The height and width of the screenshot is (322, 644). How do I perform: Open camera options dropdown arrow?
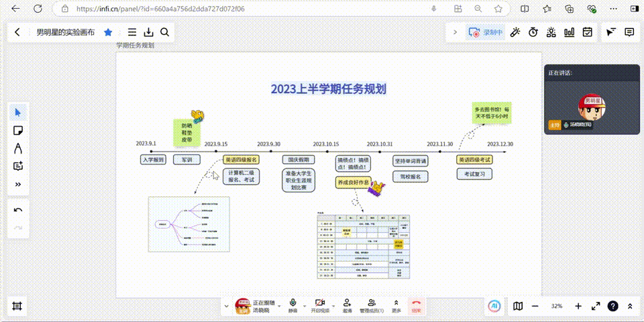(333, 306)
